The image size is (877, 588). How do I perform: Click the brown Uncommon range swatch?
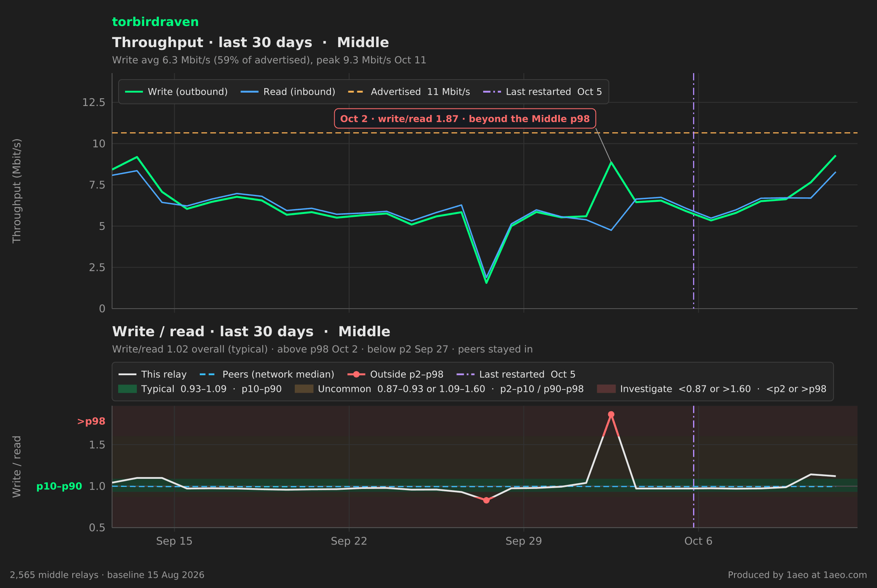(304, 389)
